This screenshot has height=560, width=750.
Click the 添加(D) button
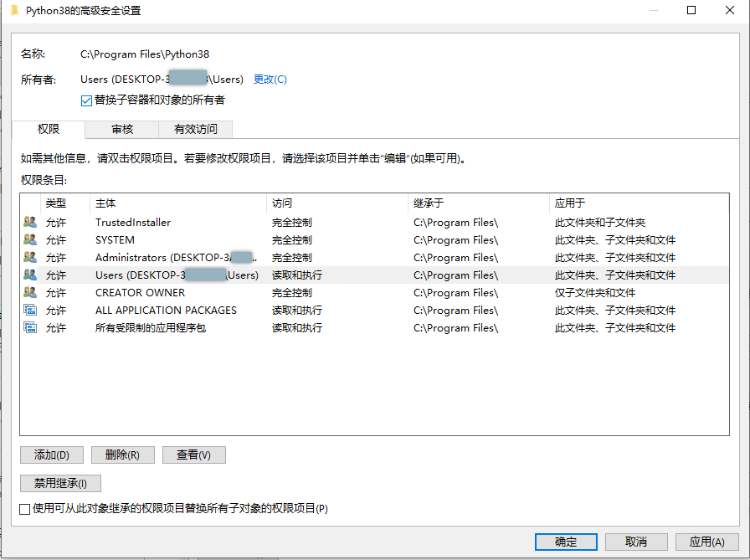click(52, 455)
